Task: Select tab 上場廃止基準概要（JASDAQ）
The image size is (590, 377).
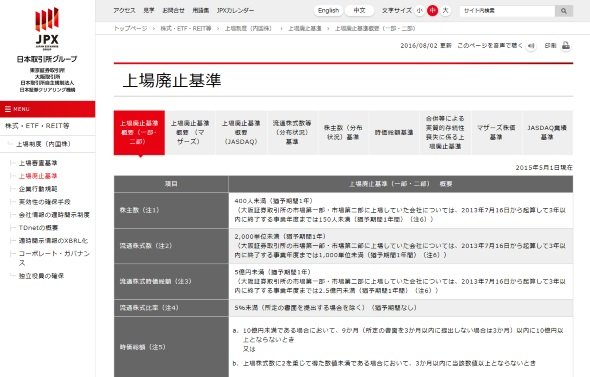Action: coord(241,132)
